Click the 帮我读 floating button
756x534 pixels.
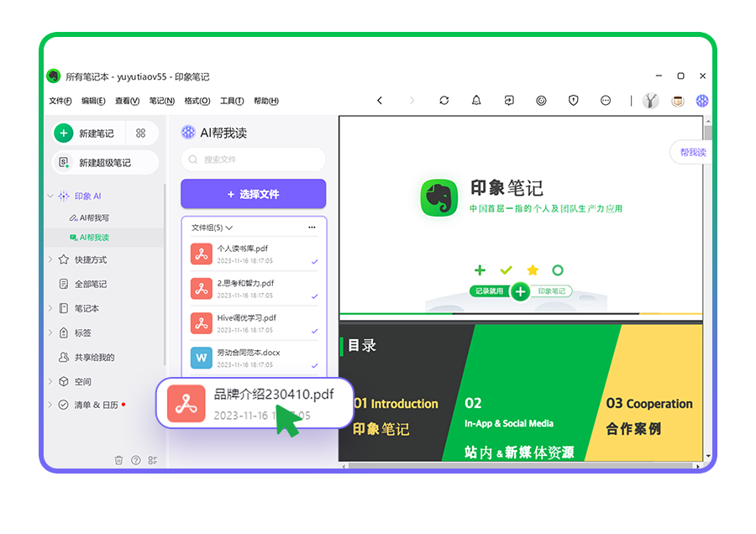pyautogui.click(x=691, y=152)
